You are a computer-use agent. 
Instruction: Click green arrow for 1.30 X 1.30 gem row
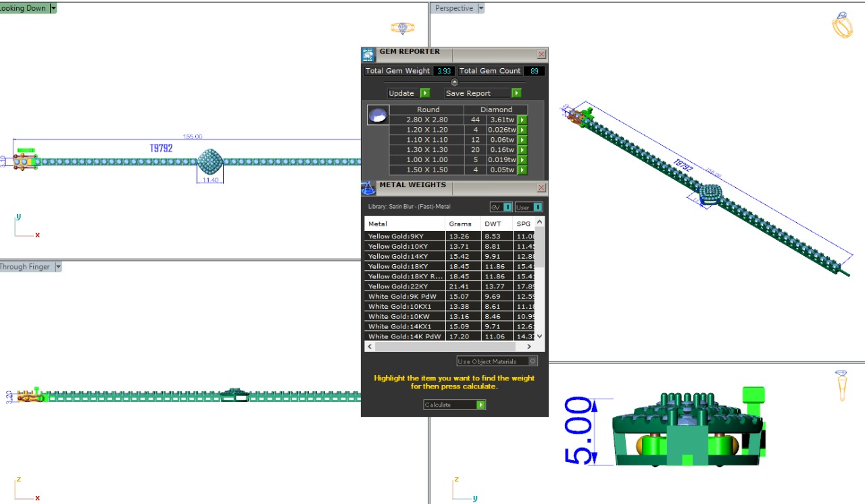coord(522,150)
